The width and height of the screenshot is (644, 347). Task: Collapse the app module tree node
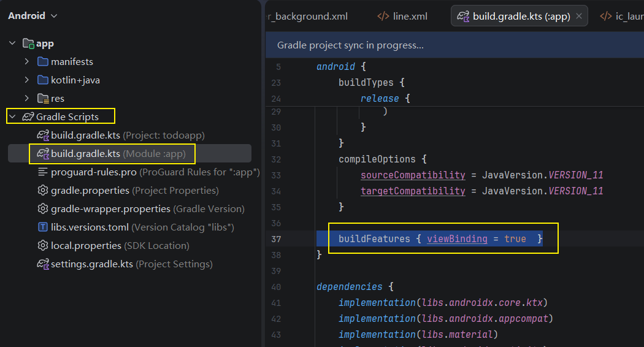(12, 43)
